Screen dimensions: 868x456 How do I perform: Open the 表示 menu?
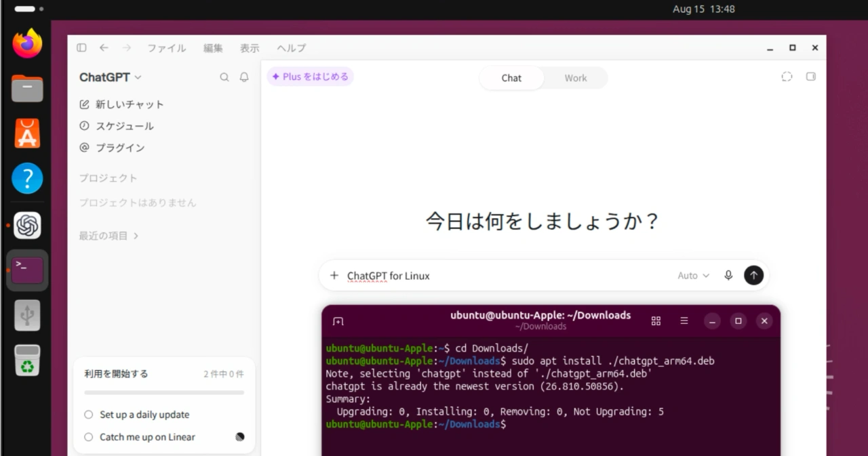pos(250,48)
